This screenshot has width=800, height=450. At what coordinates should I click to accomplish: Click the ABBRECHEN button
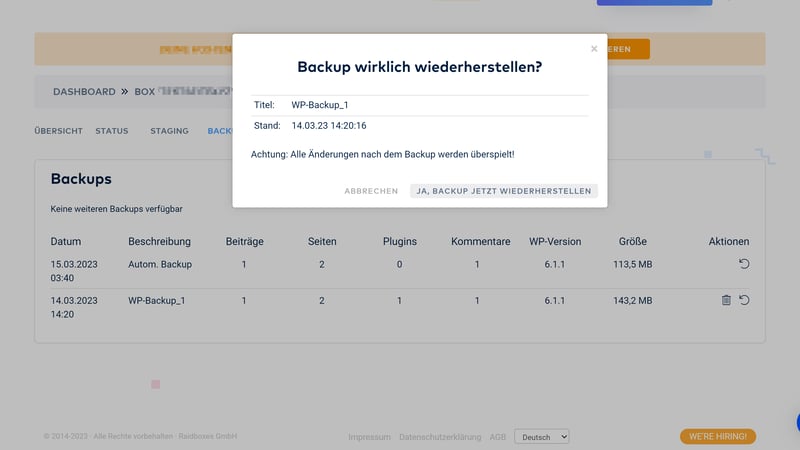click(371, 191)
